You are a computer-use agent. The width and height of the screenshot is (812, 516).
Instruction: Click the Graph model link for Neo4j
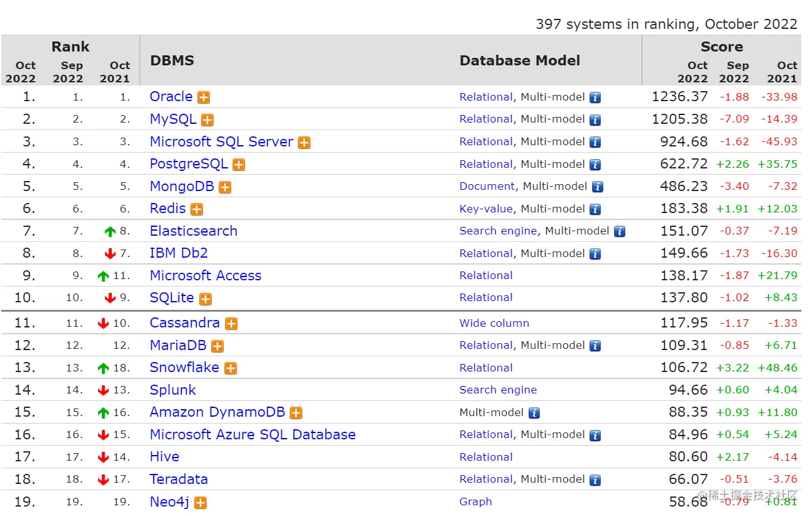click(x=476, y=502)
